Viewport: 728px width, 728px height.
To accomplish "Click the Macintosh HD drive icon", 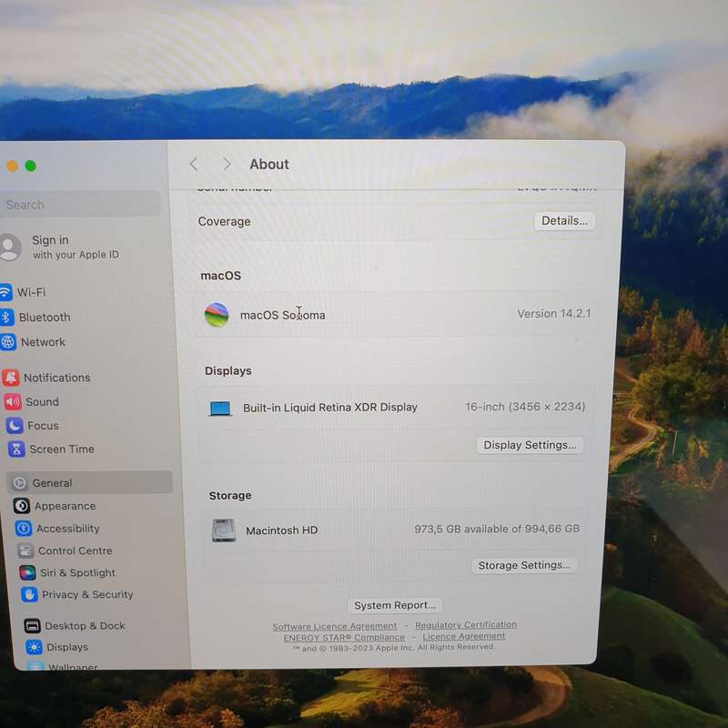I will [x=224, y=531].
